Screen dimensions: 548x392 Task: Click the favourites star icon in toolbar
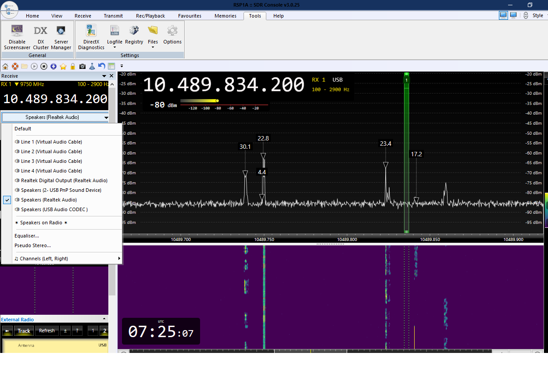pyautogui.click(x=63, y=66)
